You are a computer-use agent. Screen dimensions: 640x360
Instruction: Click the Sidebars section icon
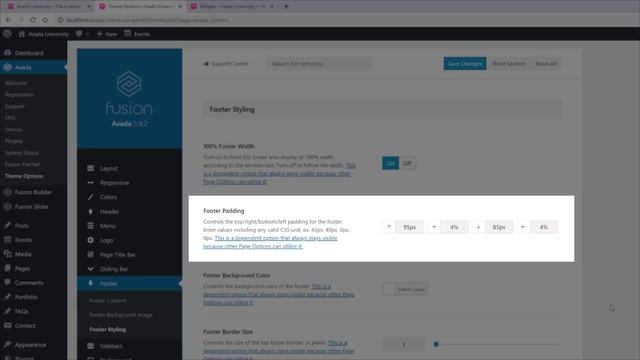click(91, 346)
